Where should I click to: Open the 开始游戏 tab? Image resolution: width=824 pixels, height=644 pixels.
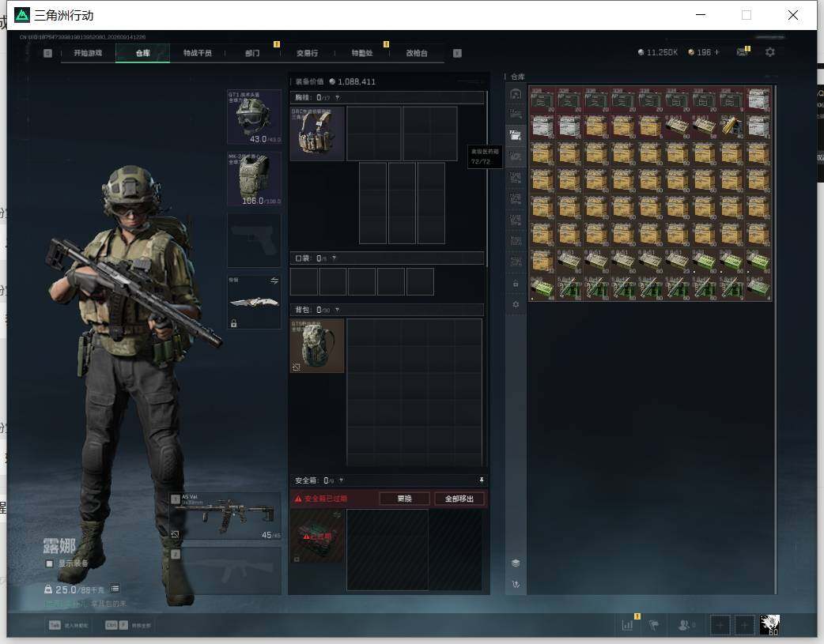(88, 53)
